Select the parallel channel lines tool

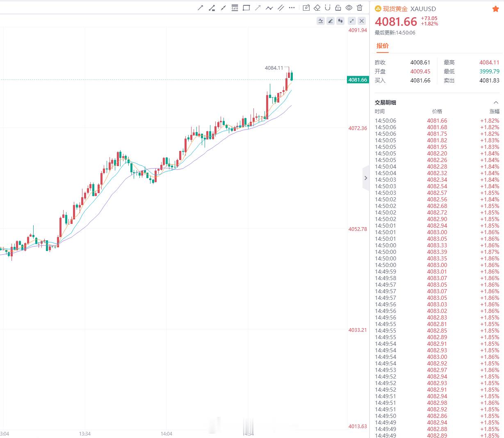281,8
